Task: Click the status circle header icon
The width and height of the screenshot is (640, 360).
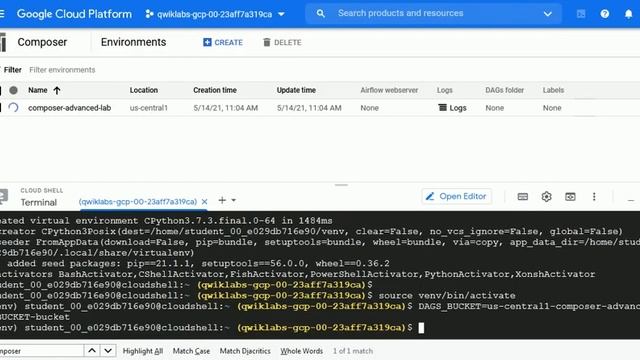Action: point(13,90)
